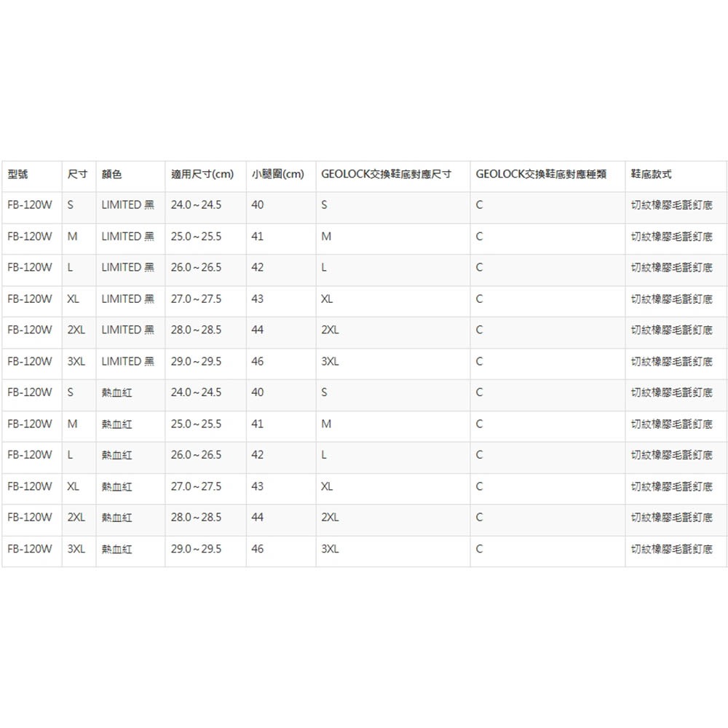Select the 小腿圍(cm) column header
The image size is (728, 728).
(x=277, y=175)
